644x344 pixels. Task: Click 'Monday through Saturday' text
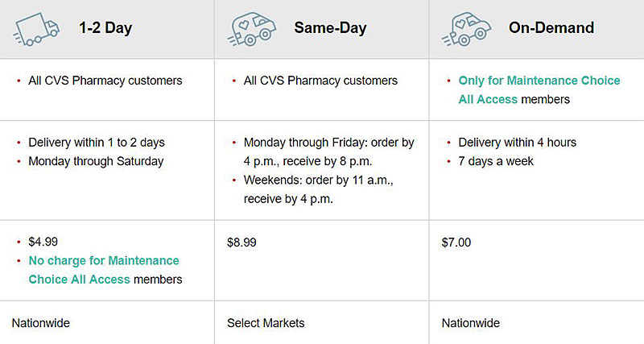point(96,161)
